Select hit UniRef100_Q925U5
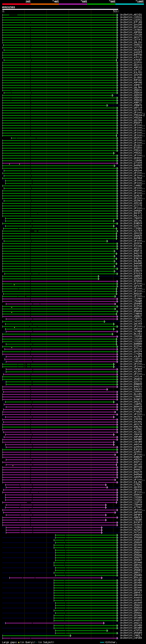Viewport: 146px width, 644px height. tap(131, 278)
